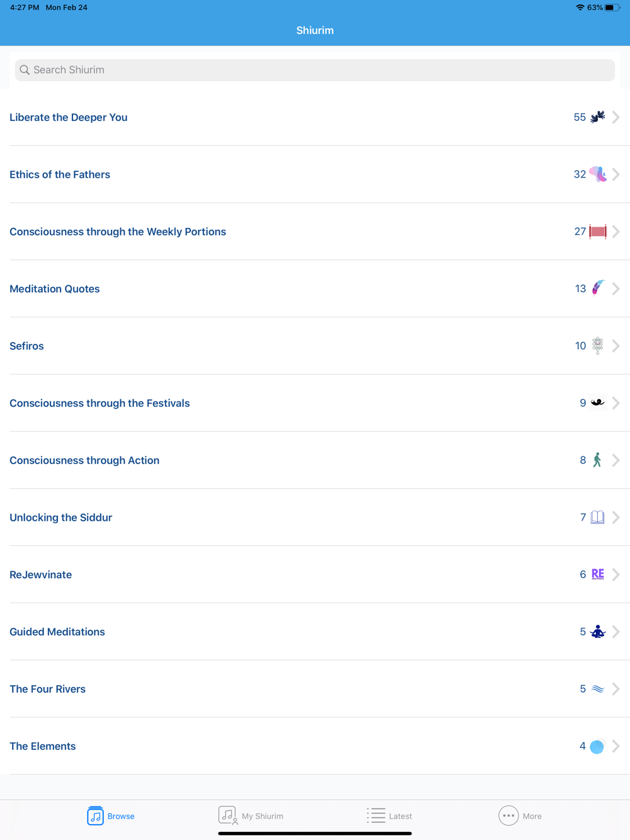The image size is (630, 840).
Task: Open the Guided Meditations category
Action: (x=57, y=632)
